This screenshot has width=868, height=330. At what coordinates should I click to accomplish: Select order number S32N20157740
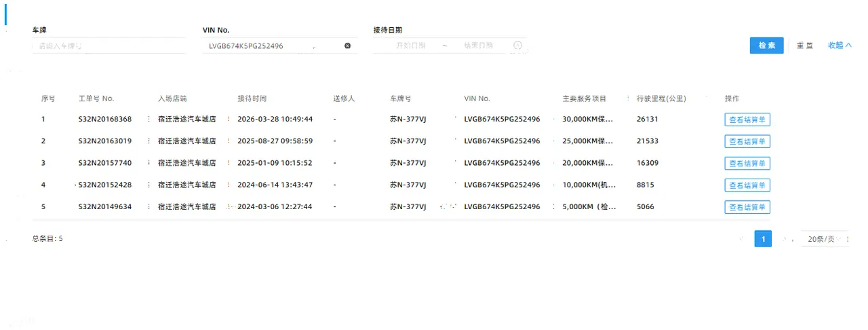(x=105, y=163)
